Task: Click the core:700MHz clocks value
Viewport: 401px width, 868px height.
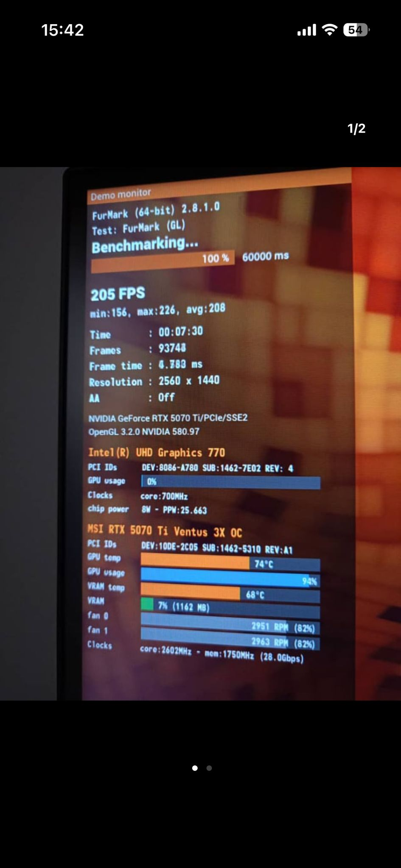Action: 164,496
